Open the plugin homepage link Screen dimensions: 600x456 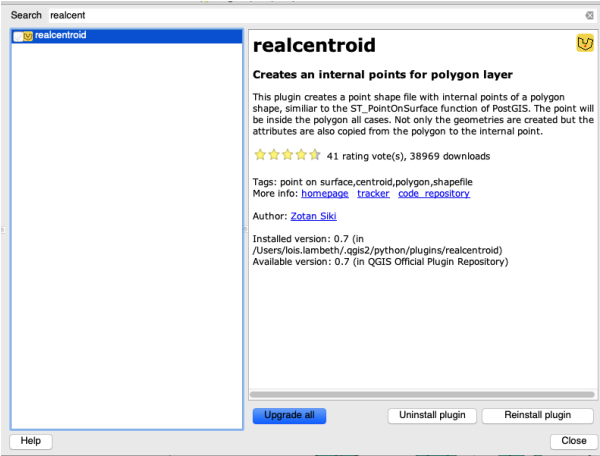[324, 194]
